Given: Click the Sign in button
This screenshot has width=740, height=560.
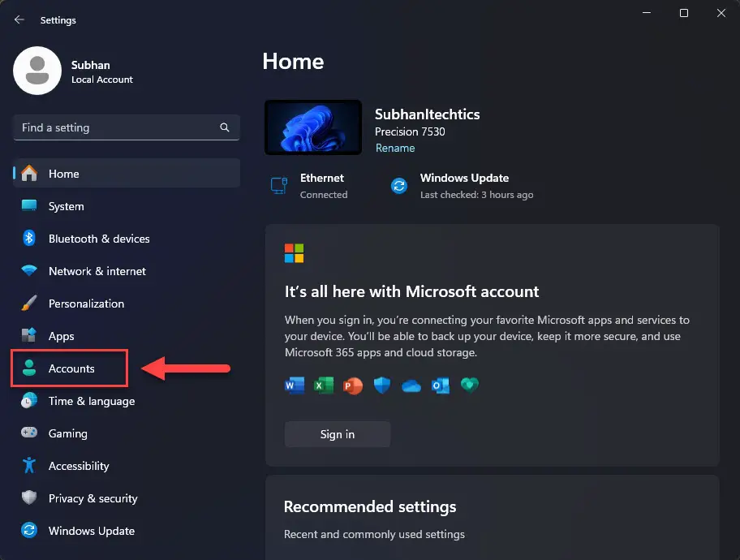Looking at the screenshot, I should pos(338,434).
